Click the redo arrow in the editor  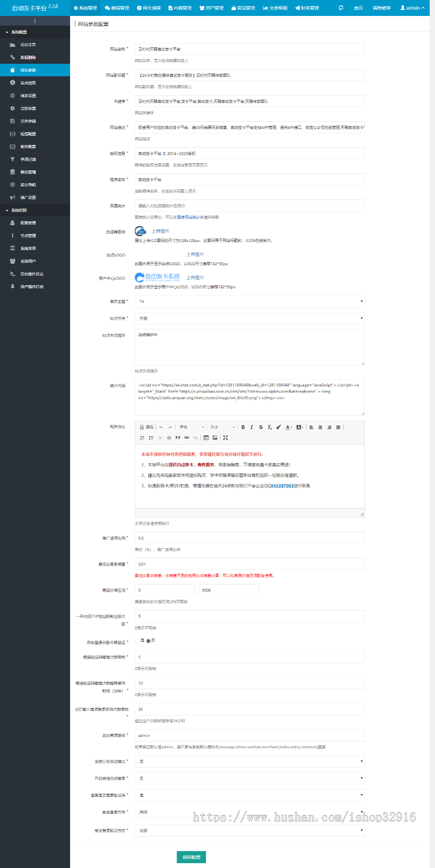click(170, 427)
